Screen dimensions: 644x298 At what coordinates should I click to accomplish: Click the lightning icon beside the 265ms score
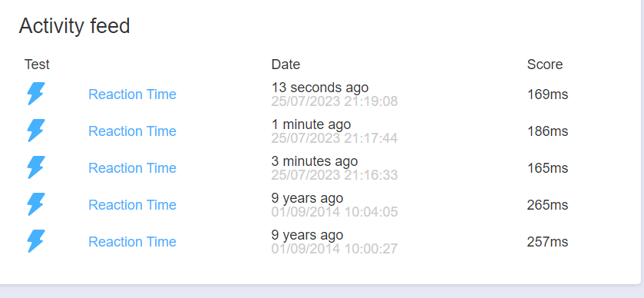[36, 204]
